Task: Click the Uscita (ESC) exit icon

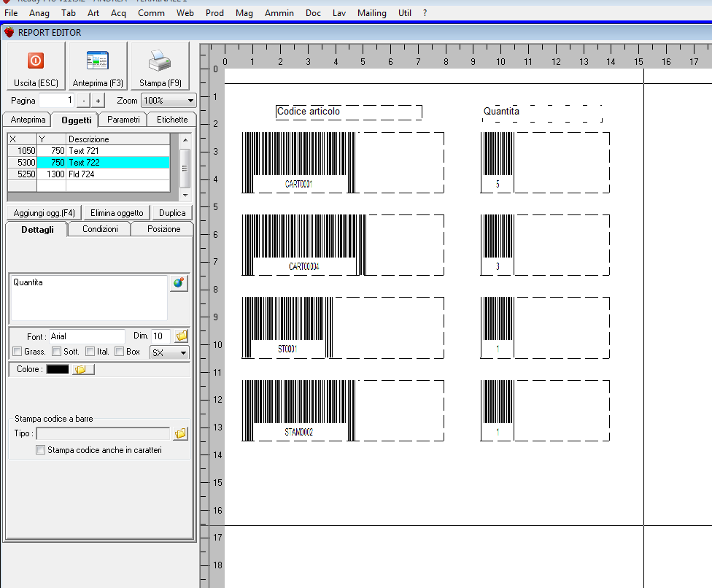Action: coord(36,61)
